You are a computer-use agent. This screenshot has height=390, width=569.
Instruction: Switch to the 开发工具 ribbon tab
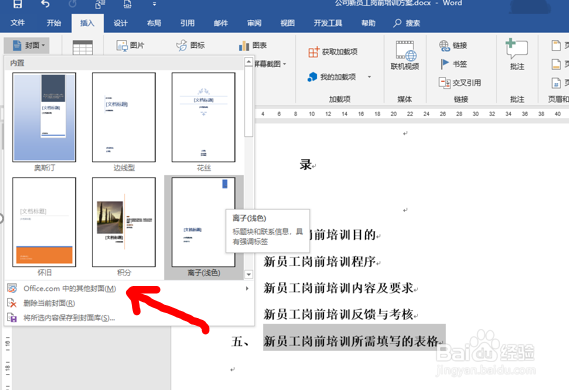pyautogui.click(x=328, y=23)
